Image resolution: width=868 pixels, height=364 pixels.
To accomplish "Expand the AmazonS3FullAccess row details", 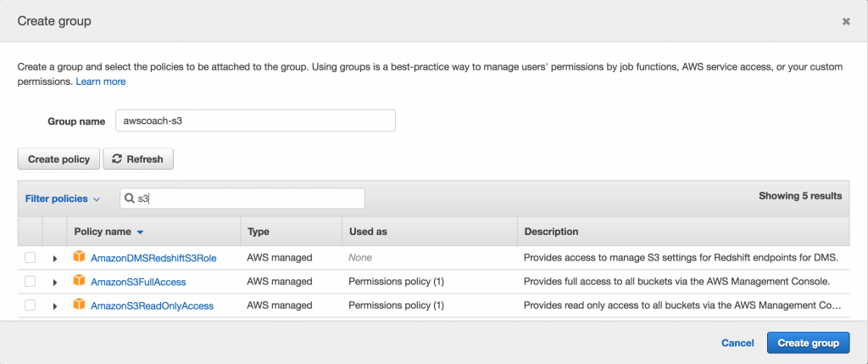I will tap(55, 283).
